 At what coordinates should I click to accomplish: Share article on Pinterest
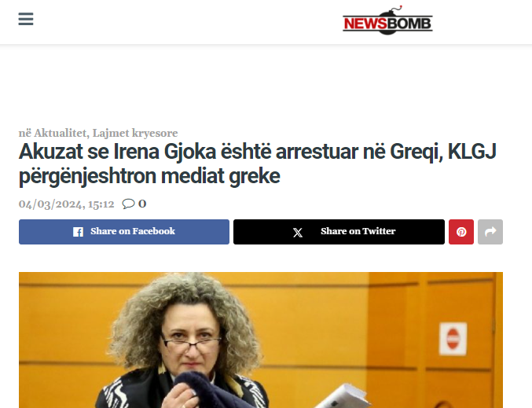tap(461, 232)
